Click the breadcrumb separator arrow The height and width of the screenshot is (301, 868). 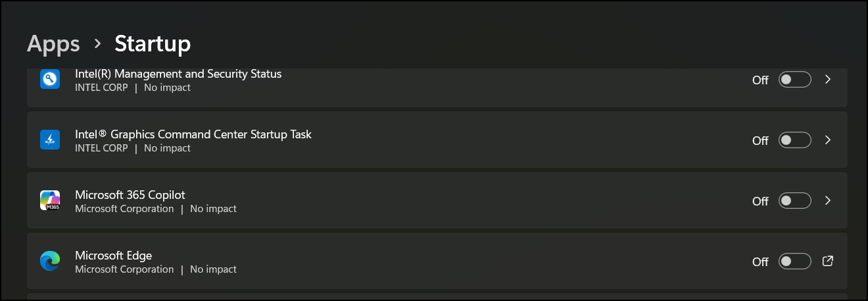(97, 43)
